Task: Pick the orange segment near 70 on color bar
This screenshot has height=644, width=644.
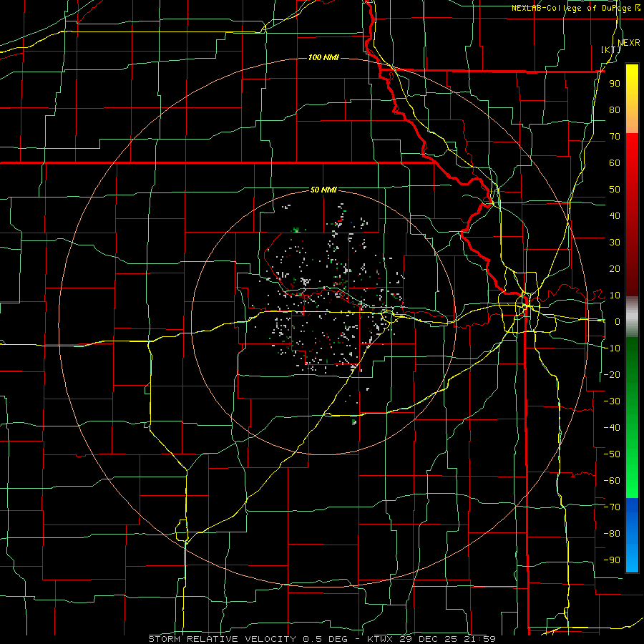Action: [x=632, y=122]
